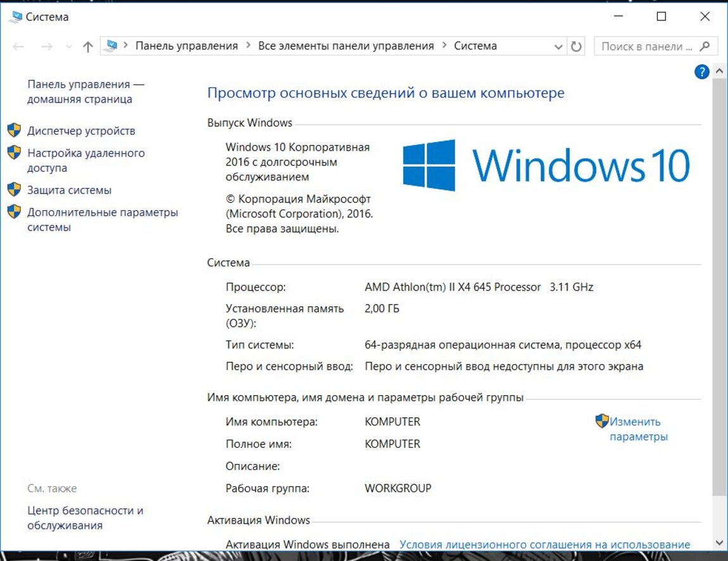The width and height of the screenshot is (728, 561).
Task: Click shield icon next to Диспетчер устройств
Action: coord(14,131)
